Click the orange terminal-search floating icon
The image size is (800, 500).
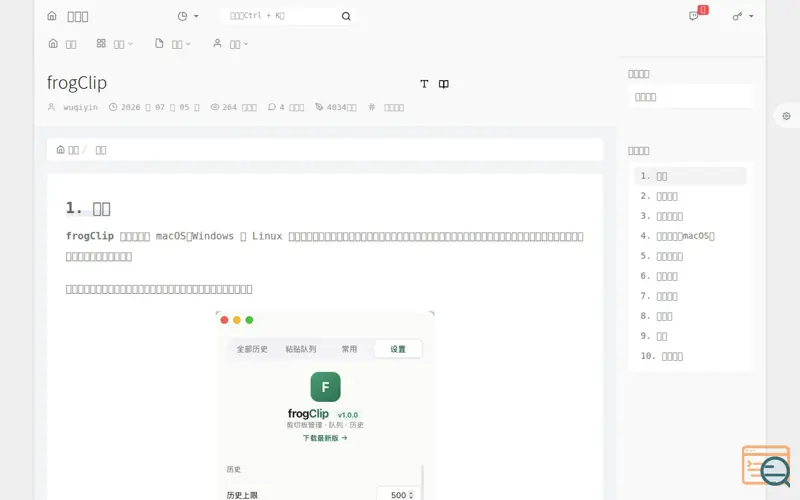766,466
